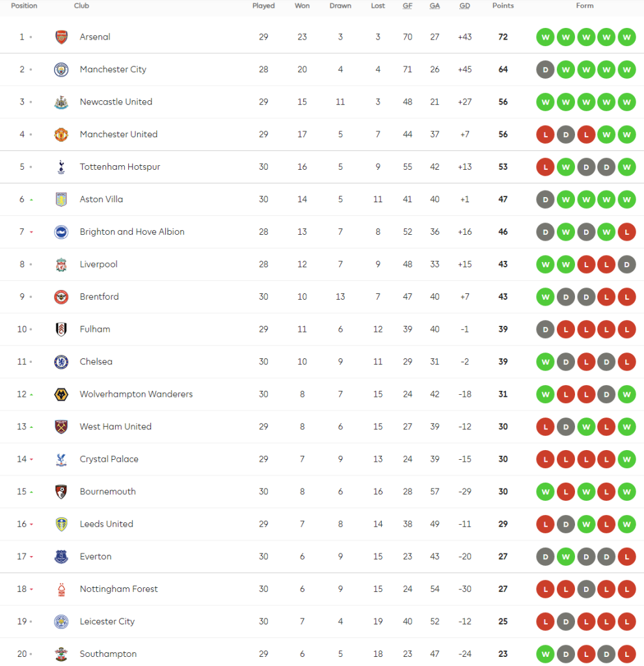This screenshot has width=644, height=666.
Task: Click the Southampton club badge
Action: click(x=61, y=654)
